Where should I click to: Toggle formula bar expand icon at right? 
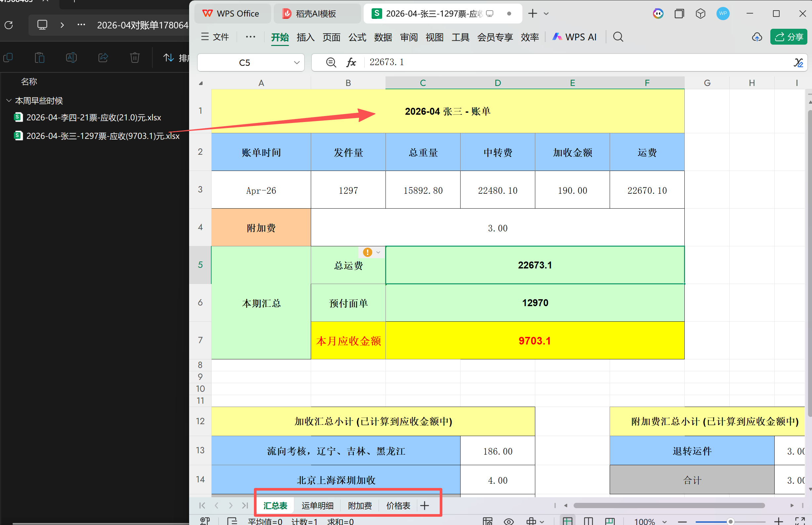click(798, 62)
